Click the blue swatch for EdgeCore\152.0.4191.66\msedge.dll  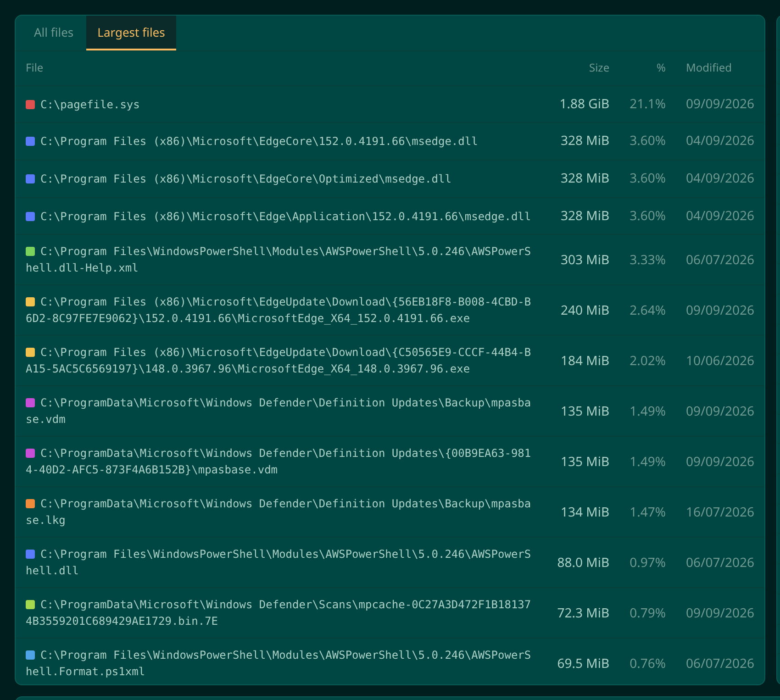30,141
